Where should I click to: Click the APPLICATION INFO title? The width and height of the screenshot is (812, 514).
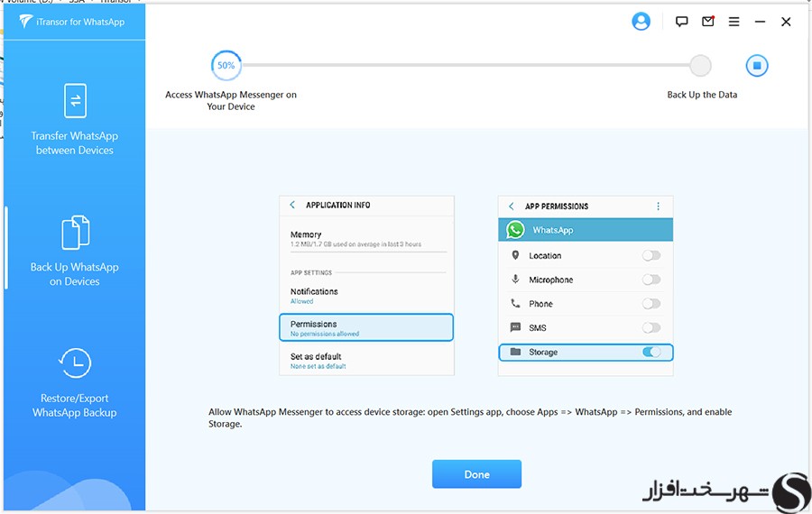[x=337, y=205]
